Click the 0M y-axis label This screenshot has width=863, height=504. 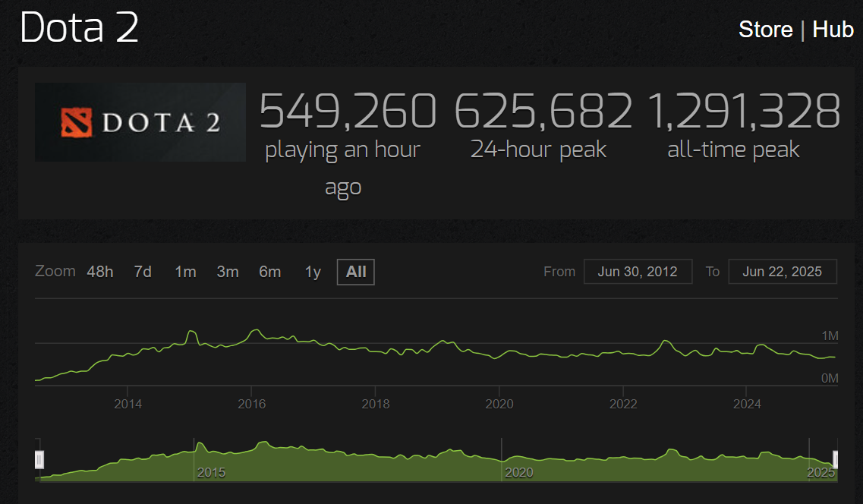[x=830, y=378]
